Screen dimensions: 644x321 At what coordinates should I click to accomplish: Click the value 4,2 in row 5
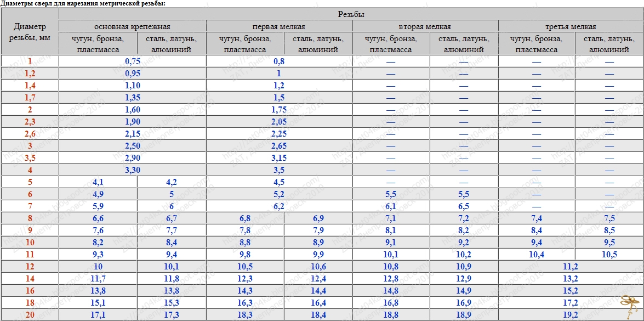tap(171, 182)
